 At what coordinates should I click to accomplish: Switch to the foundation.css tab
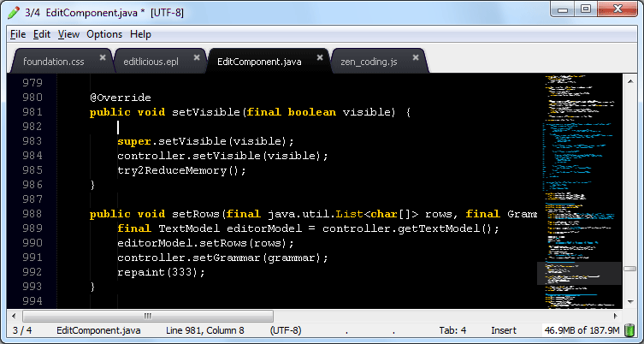(x=53, y=62)
